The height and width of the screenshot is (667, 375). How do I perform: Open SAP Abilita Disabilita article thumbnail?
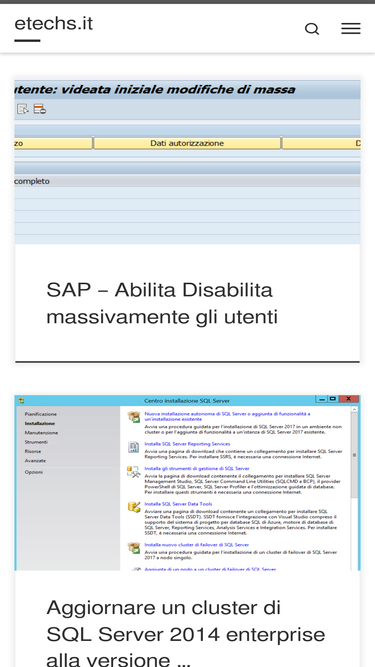coord(188,162)
